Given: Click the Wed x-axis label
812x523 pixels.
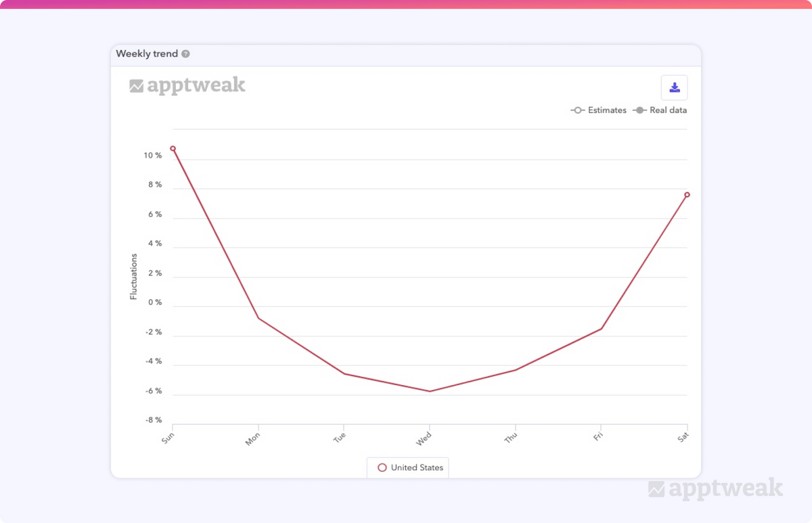Looking at the screenshot, I should pyautogui.click(x=424, y=439).
